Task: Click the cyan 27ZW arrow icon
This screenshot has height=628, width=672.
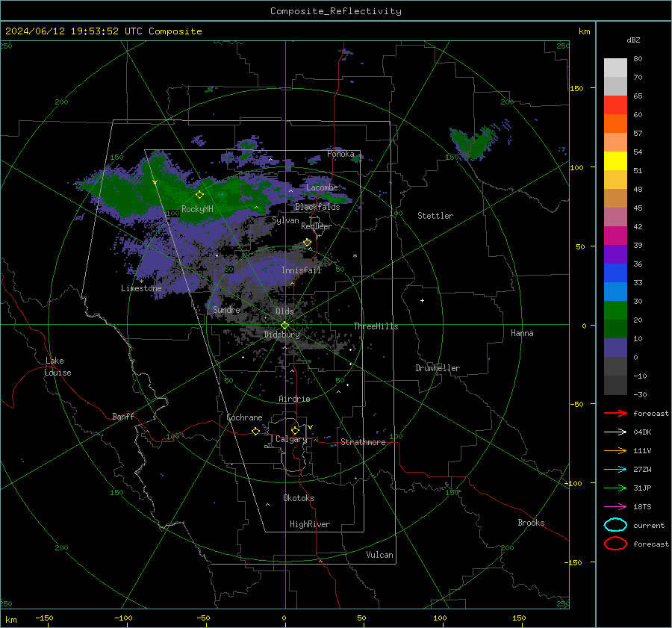Action: point(615,470)
